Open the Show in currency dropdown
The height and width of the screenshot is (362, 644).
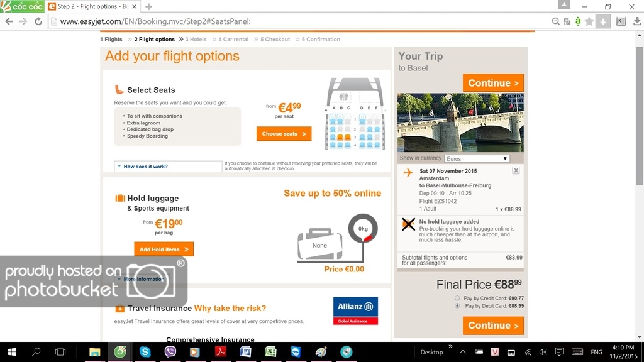pyautogui.click(x=477, y=158)
